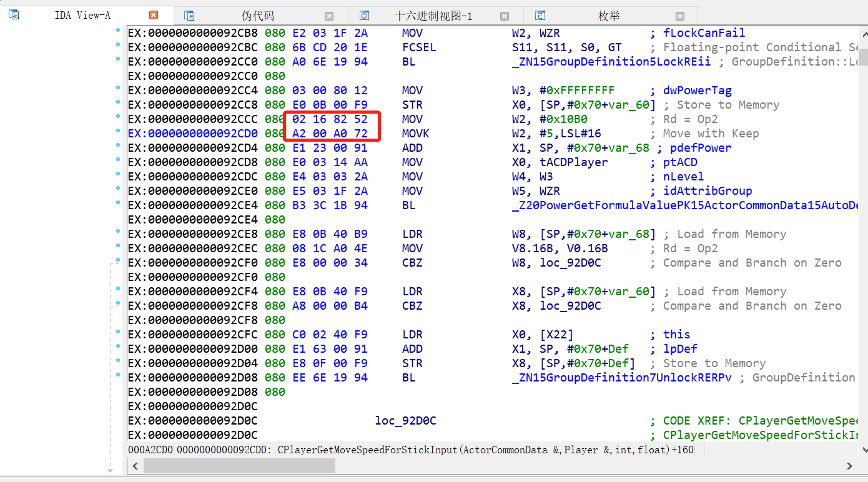
Task: Toggle breakpoint dot at address 92CDC
Action: pos(118,174)
